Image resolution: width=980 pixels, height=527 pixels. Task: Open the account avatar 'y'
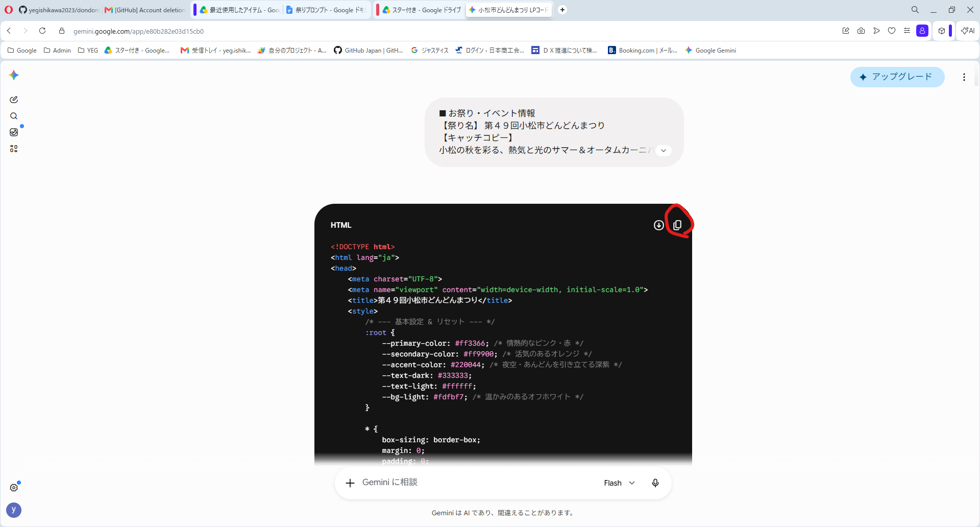point(14,510)
